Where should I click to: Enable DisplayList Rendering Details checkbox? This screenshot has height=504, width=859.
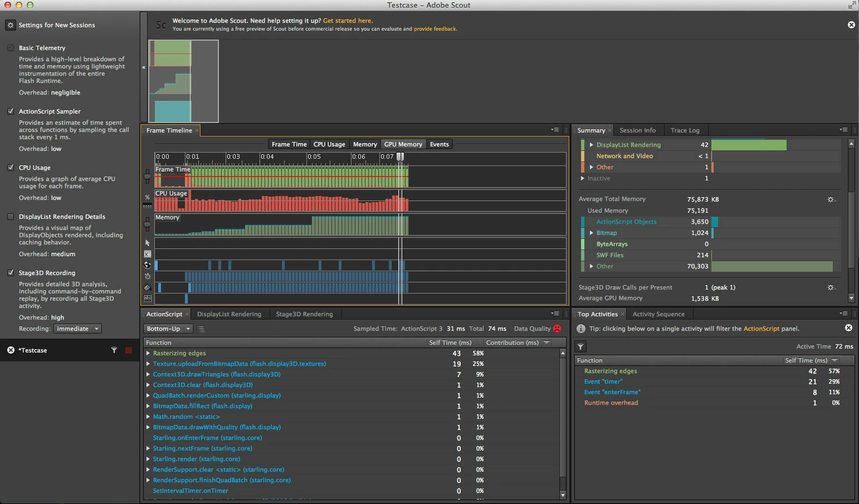pos(11,217)
